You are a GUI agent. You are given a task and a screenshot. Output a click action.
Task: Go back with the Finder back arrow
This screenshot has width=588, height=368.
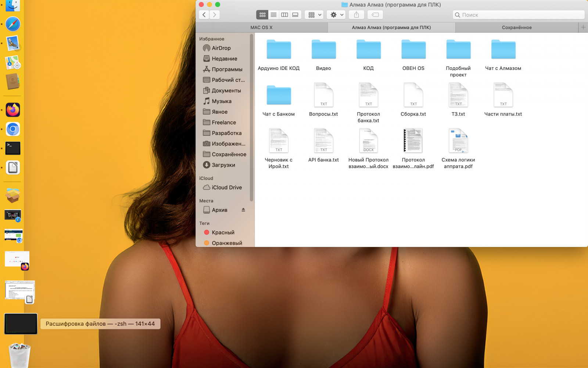pyautogui.click(x=204, y=15)
